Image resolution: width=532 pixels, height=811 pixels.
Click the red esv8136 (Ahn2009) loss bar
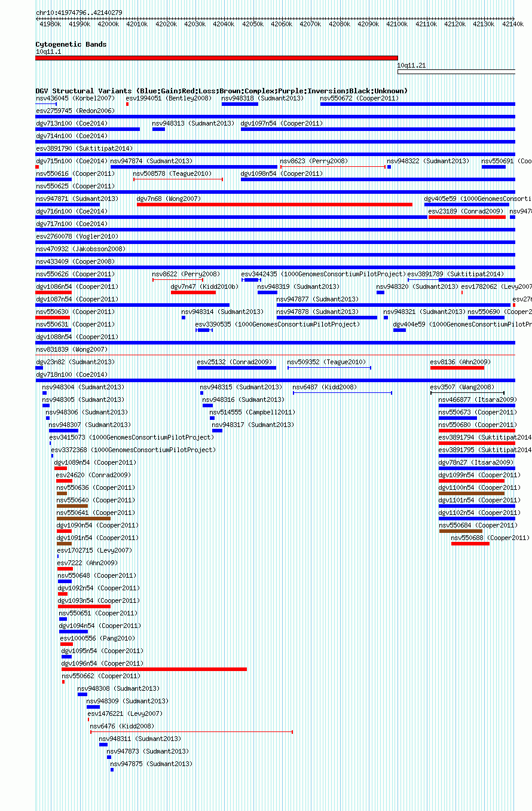point(457,367)
